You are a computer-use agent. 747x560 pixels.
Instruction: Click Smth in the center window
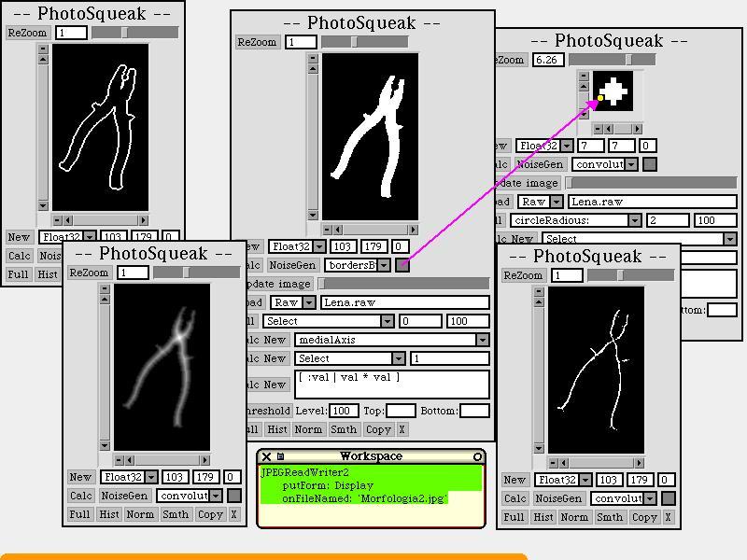pos(344,429)
